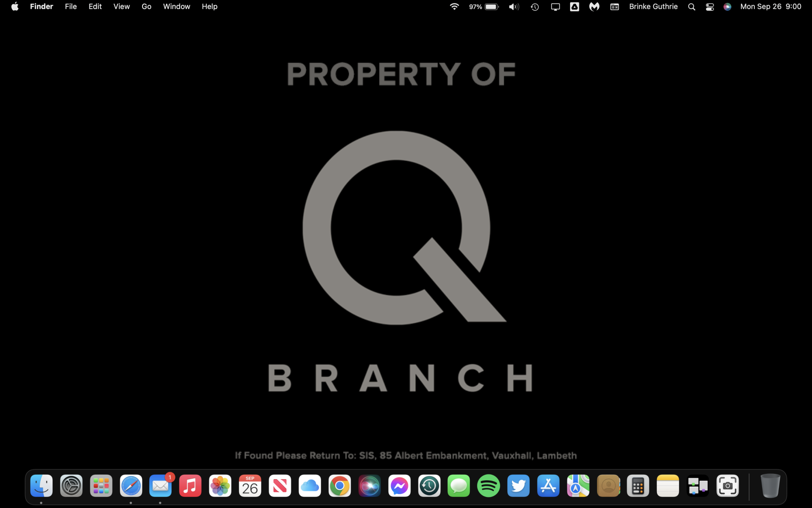Screen dimensions: 812x508
Task: Activate Siri from the menu bar
Action: point(727,7)
